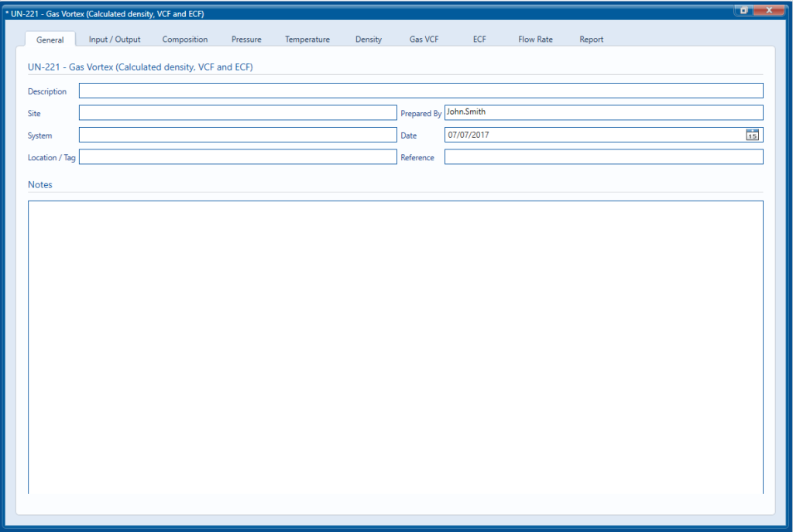Click the Date field showing 07/07/2017
Viewport: 793px width, 532px height.
(x=589, y=134)
